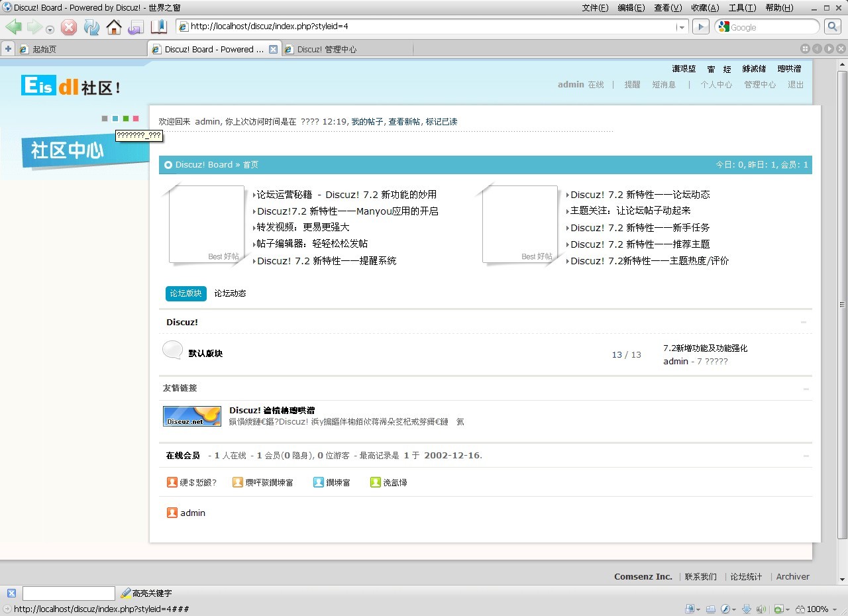Open the 7.2新增功能及功能强化 latest post
Viewport: 848px width, 616px height.
pos(705,348)
